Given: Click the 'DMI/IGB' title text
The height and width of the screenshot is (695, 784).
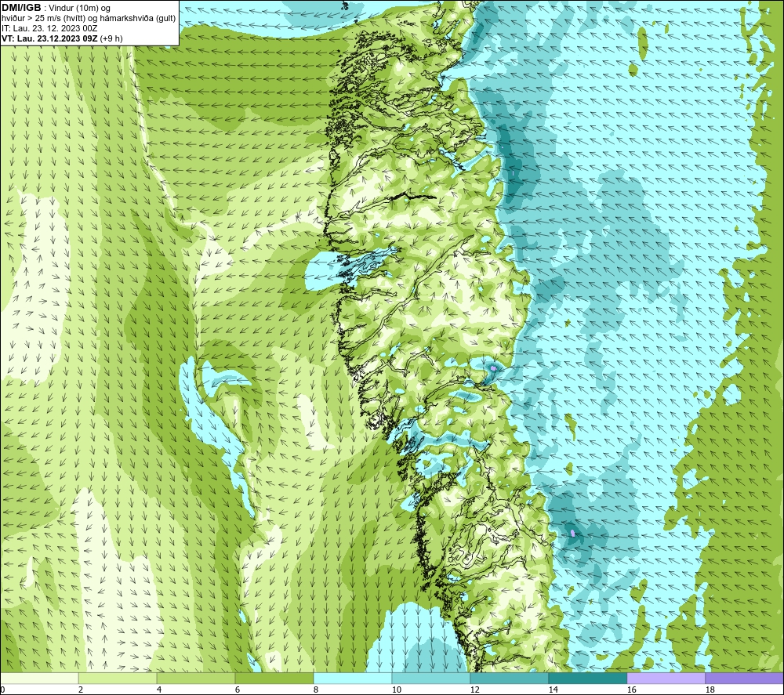Looking at the screenshot, I should 21,8.
